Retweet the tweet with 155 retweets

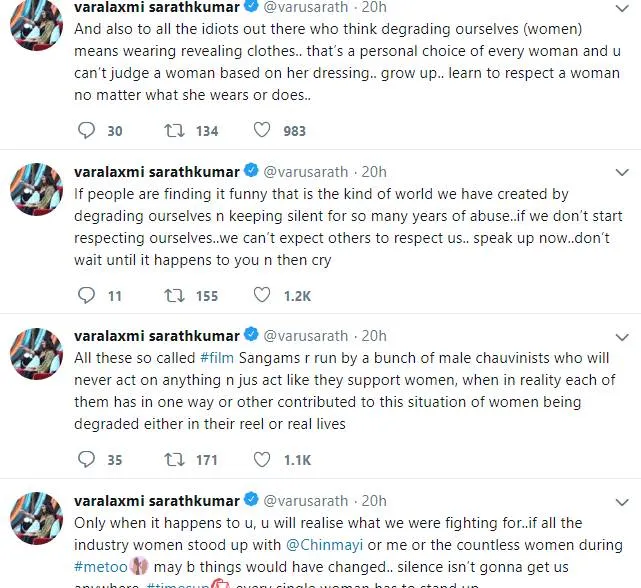point(175,295)
